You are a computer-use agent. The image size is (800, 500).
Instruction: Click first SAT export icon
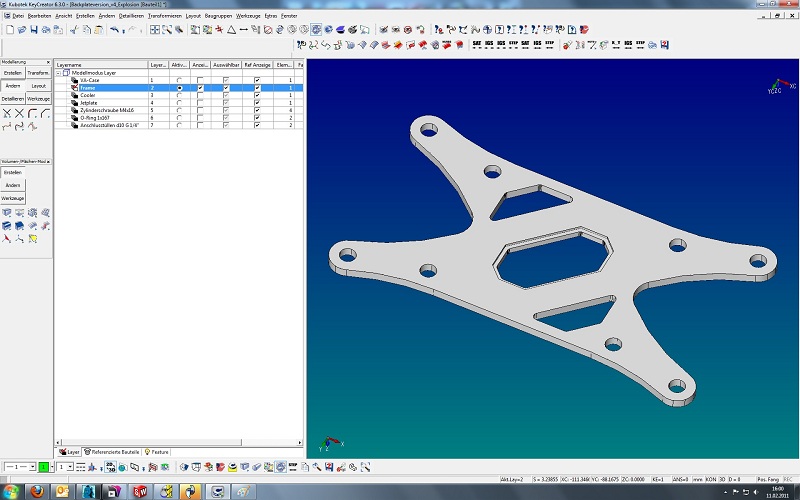477,45
